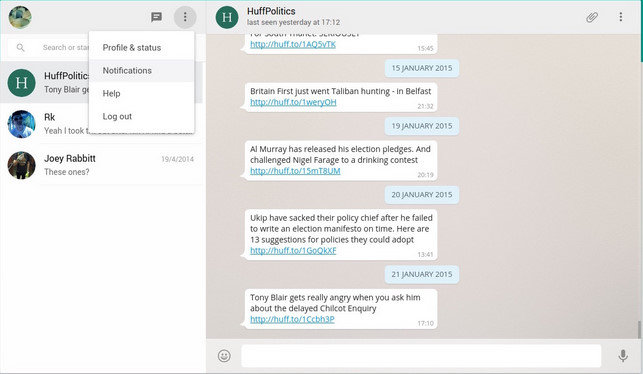Visit the huff.to/1GoQkXF link
643x374 pixels.
coord(293,251)
